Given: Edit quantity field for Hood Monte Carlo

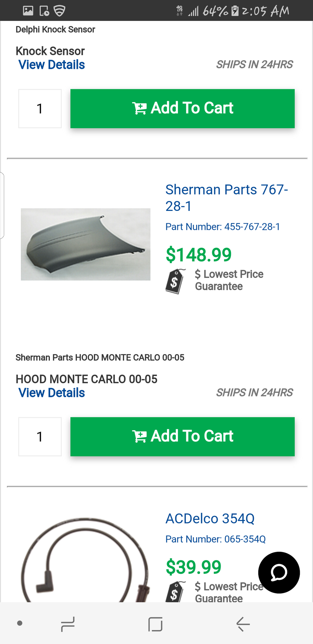Looking at the screenshot, I should pyautogui.click(x=40, y=437).
